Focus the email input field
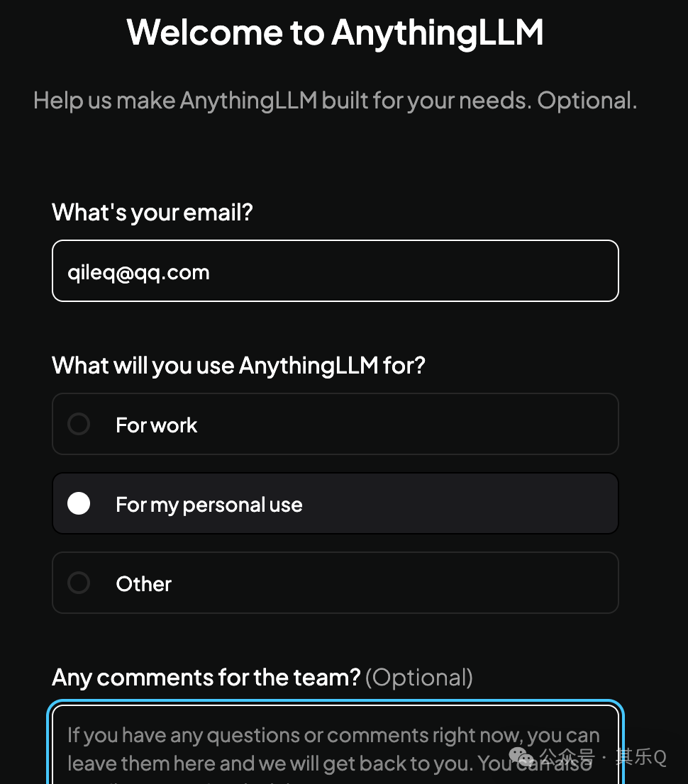Screen dimensions: 688x784 (x=335, y=271)
